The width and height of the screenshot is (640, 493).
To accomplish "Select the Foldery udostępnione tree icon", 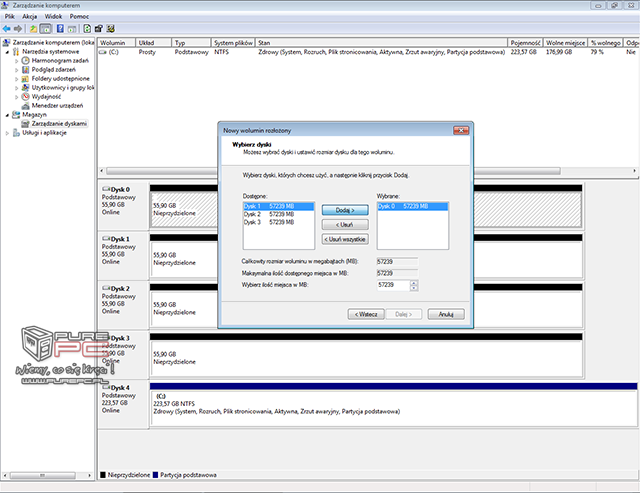I will click(x=25, y=78).
